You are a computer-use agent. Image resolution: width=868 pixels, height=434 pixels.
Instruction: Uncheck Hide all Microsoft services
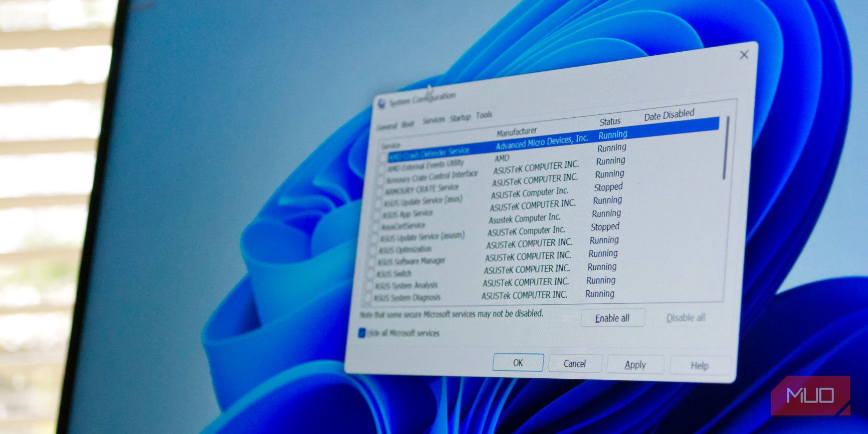(362, 333)
